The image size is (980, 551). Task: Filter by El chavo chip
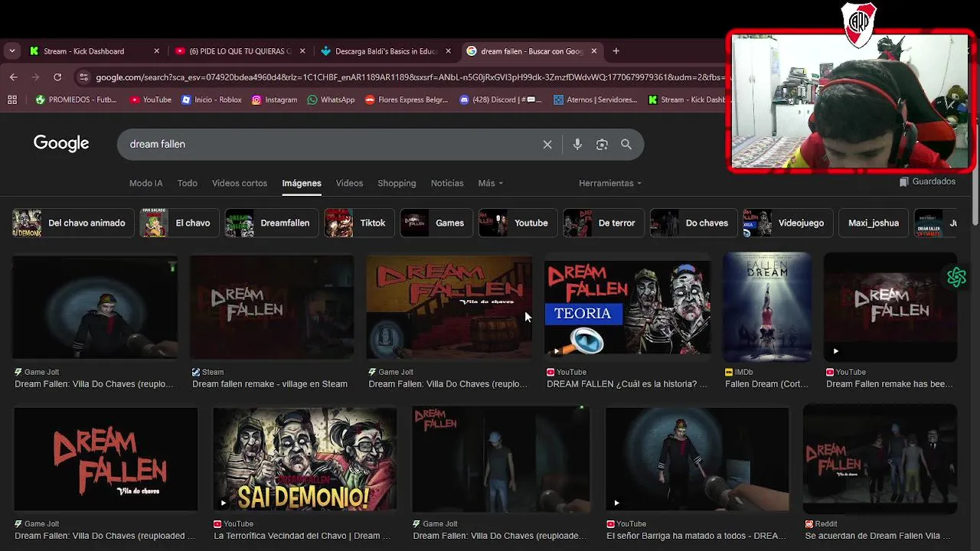178,223
